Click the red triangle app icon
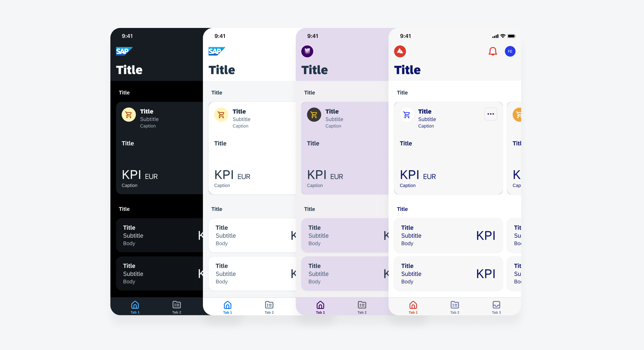Image resolution: width=644 pixels, height=350 pixels. (x=400, y=51)
